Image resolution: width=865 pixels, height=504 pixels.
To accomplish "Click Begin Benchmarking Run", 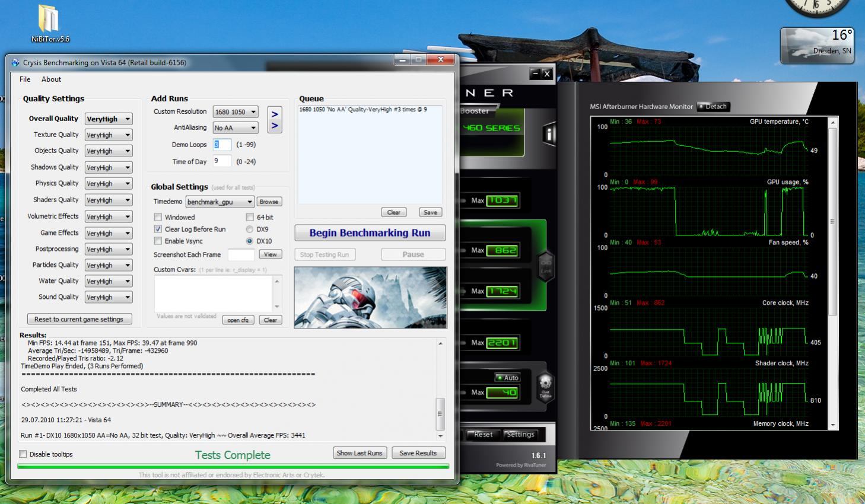I will pyautogui.click(x=370, y=233).
